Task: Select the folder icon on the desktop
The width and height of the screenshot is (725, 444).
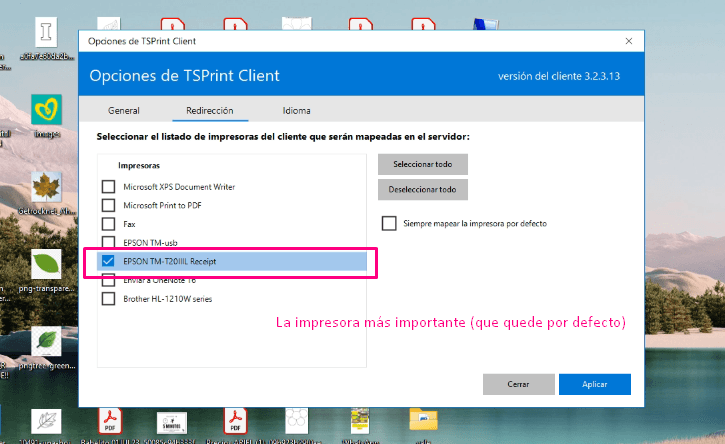Action: 423,420
